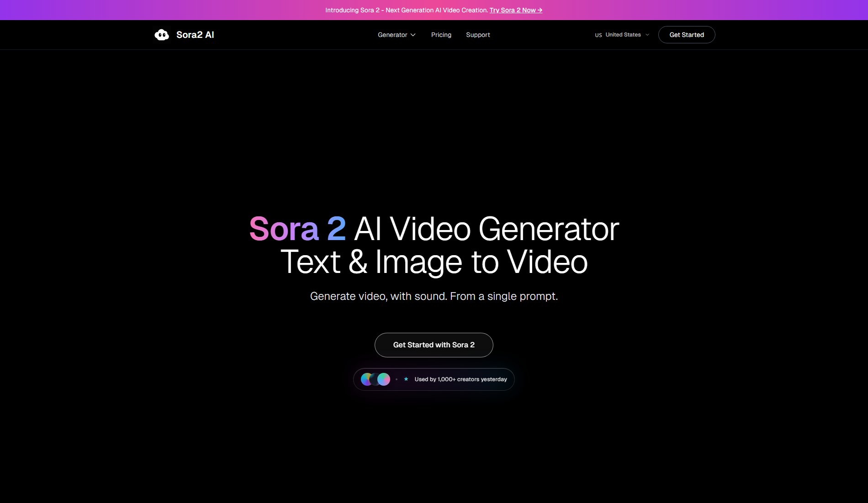Click the US country code indicator
This screenshot has height=503, width=868.
point(598,35)
